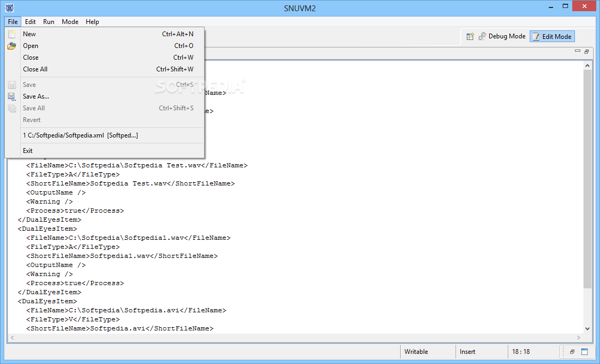Choose Exit from the File menu

(x=104, y=151)
